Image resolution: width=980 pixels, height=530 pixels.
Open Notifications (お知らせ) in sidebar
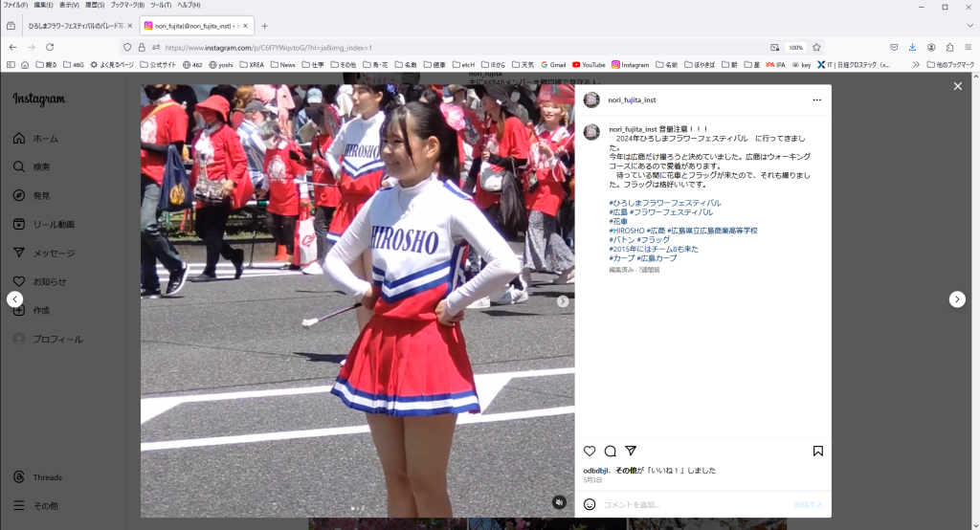pos(39,282)
